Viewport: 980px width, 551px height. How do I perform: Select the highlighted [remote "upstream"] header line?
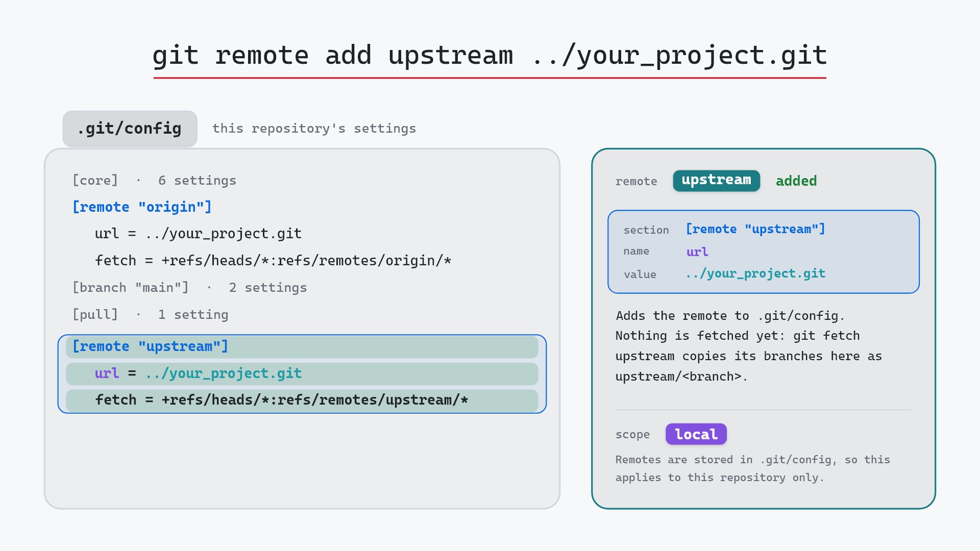(302, 347)
